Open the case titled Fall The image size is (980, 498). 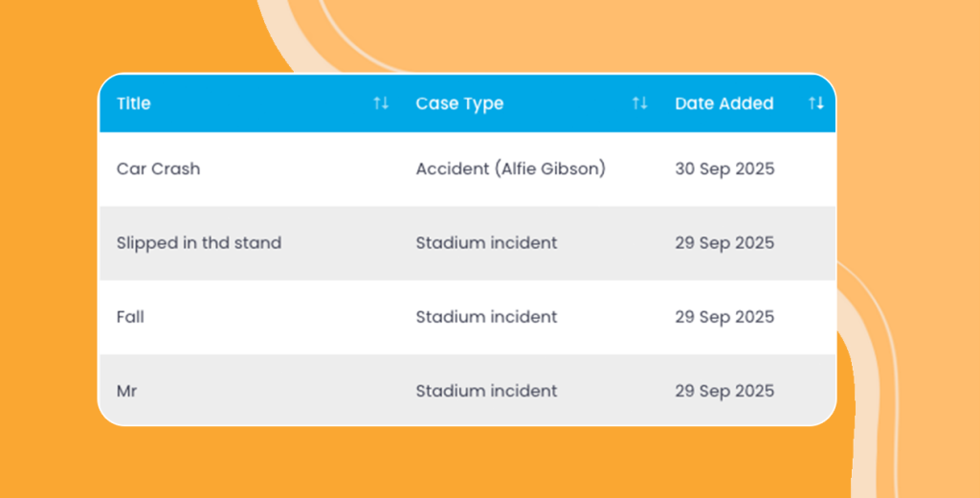[130, 317]
